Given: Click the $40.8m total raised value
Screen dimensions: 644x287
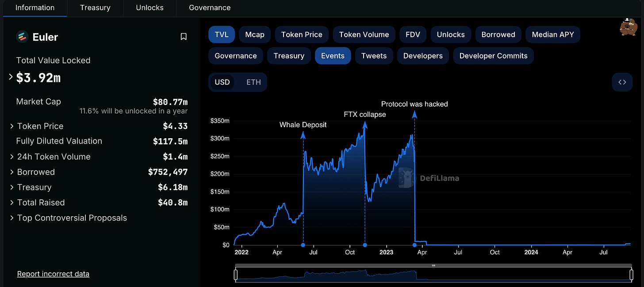Looking at the screenshot, I should point(173,202).
